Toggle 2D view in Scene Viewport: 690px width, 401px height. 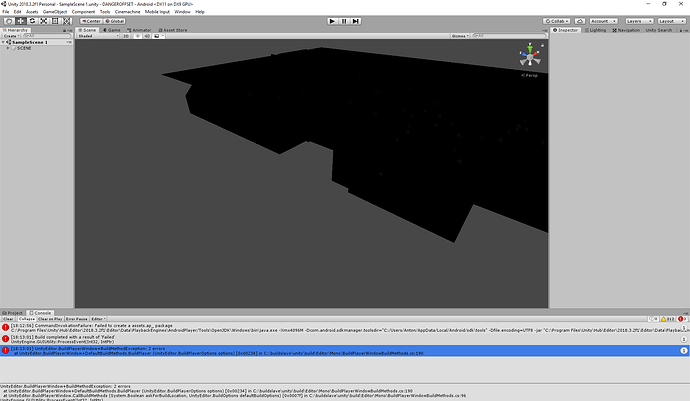pos(126,36)
